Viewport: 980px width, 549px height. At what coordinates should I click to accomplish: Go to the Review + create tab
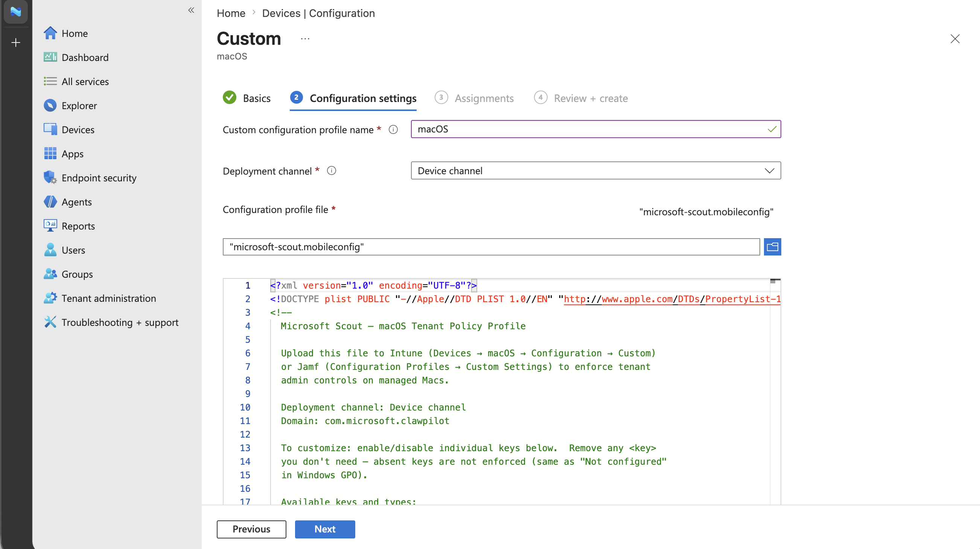581,98
